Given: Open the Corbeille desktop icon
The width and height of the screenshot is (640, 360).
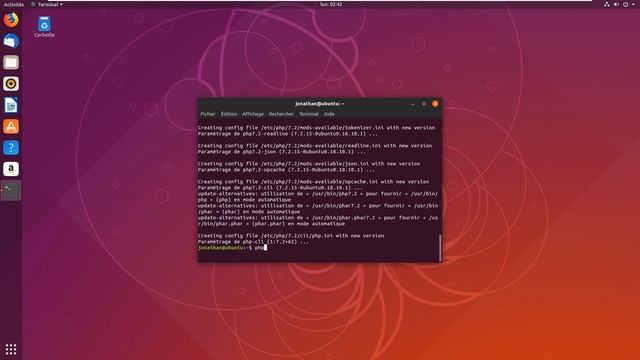Looking at the screenshot, I should [x=44, y=27].
